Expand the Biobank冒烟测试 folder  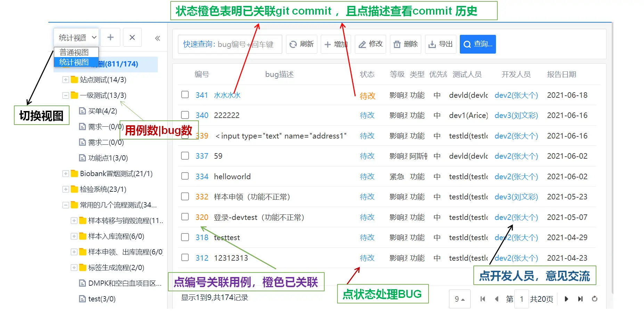pyautogui.click(x=65, y=174)
